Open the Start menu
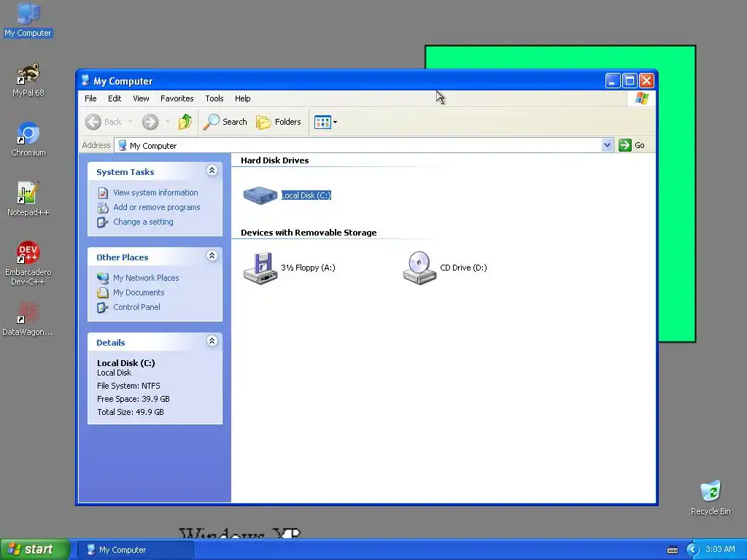Viewport: 747px width, 560px height. pos(34,550)
